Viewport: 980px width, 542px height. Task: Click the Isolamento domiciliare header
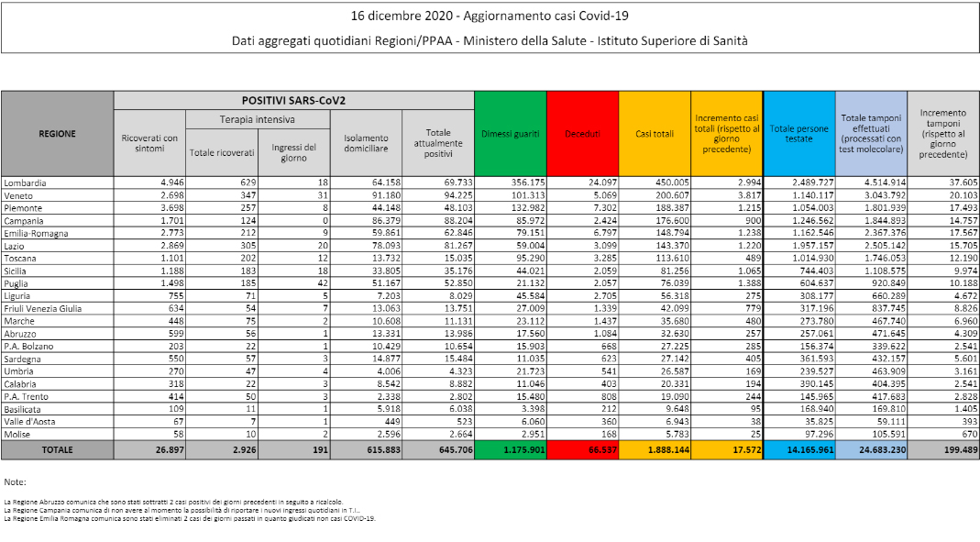366,143
